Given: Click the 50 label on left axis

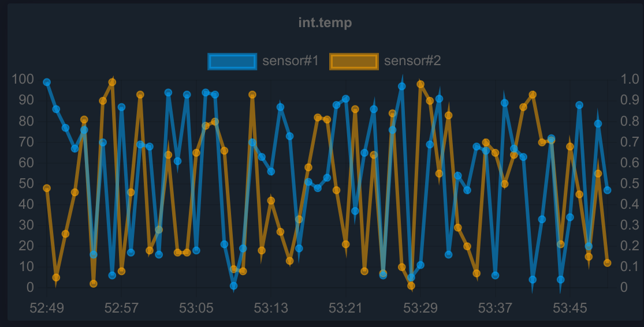Looking at the screenshot, I should click(27, 183).
